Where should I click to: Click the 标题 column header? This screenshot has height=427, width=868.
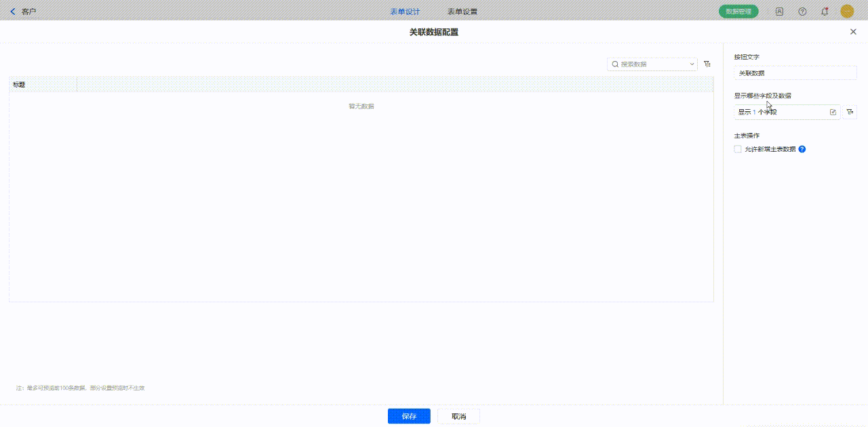coord(43,85)
